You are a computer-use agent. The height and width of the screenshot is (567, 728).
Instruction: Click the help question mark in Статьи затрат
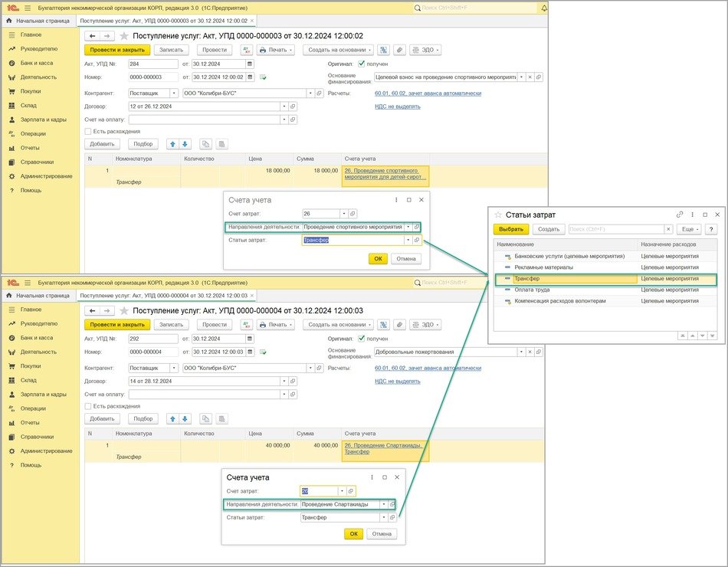711,229
